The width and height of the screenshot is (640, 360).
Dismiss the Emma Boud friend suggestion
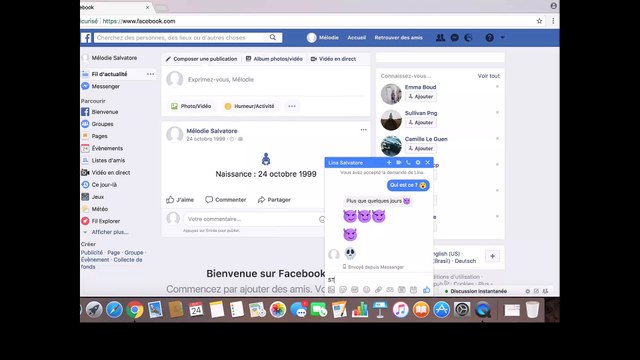pos(497,87)
